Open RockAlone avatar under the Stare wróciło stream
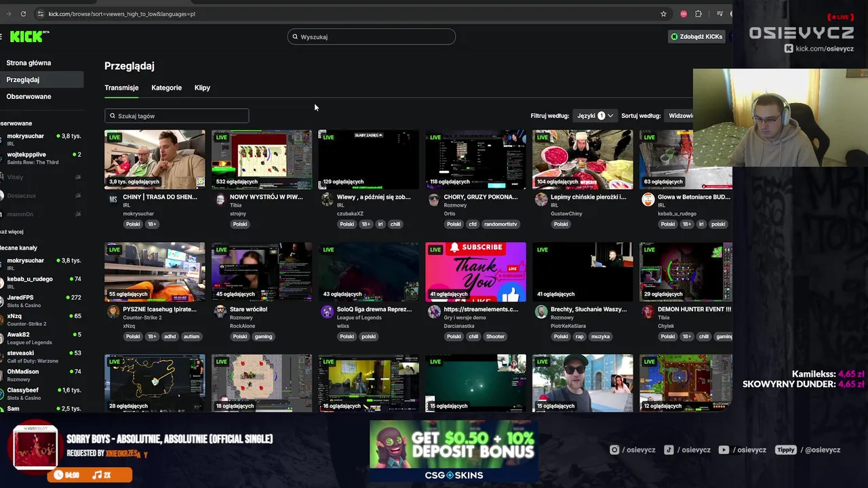Viewport: 868px width, 488px height. (220, 312)
